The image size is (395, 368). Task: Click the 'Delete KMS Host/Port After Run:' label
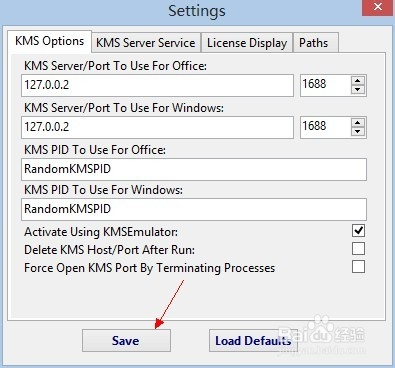click(109, 250)
